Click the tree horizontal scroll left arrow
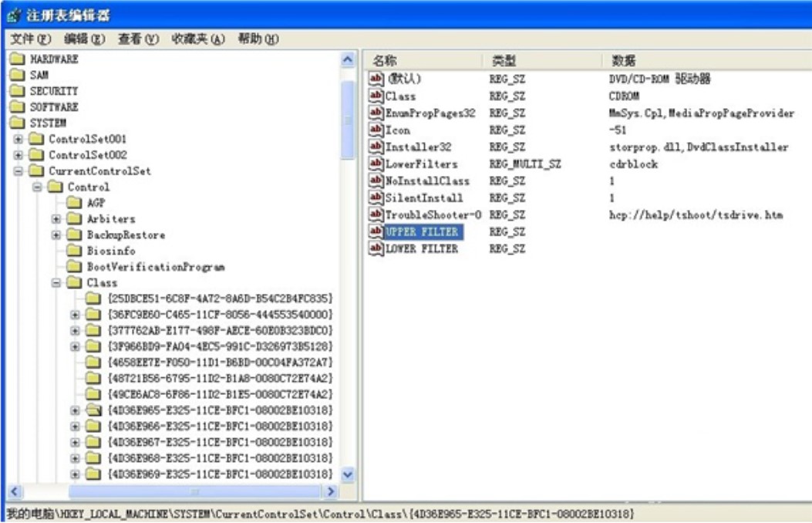This screenshot has height=523, width=812. [15, 491]
